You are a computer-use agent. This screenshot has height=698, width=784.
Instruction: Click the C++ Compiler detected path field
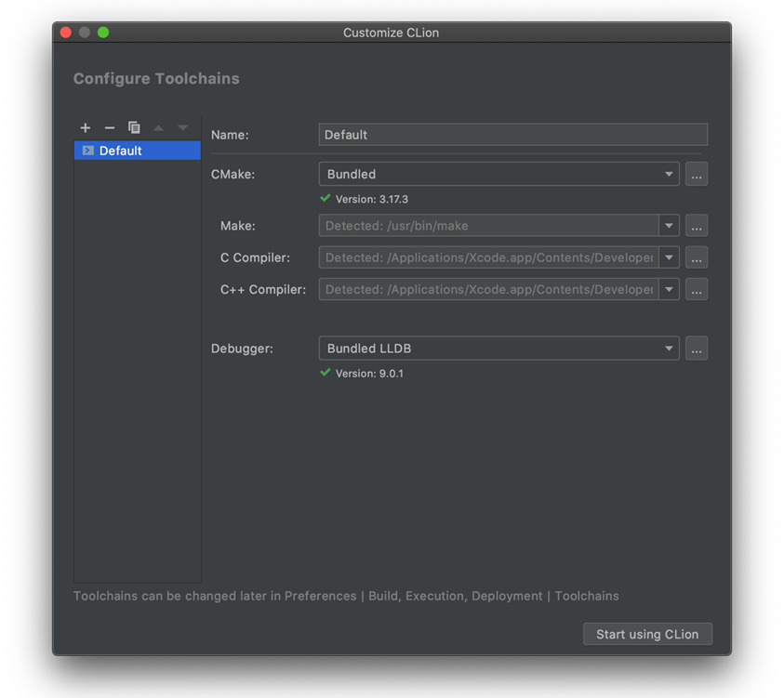click(x=488, y=290)
